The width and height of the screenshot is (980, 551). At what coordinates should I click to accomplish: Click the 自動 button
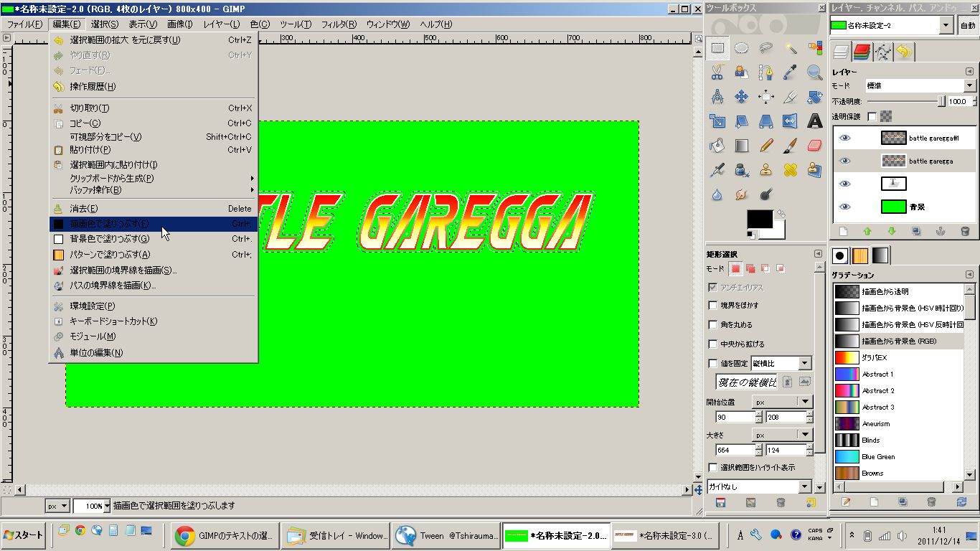(968, 26)
